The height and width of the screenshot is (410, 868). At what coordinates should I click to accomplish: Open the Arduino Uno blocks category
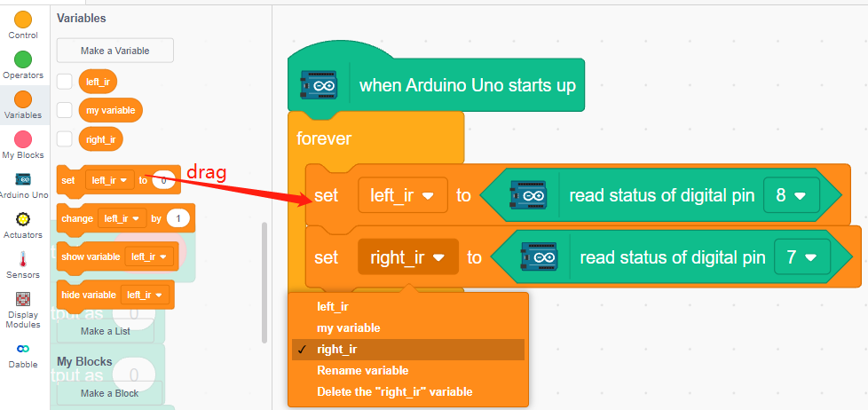[x=23, y=185]
